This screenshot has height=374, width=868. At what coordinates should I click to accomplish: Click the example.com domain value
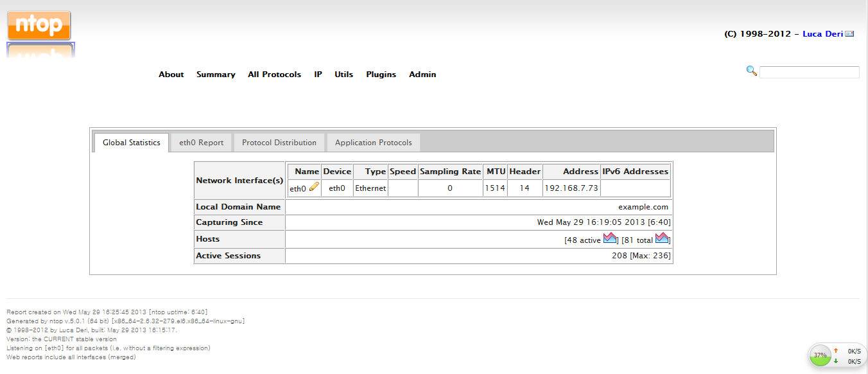coord(643,207)
